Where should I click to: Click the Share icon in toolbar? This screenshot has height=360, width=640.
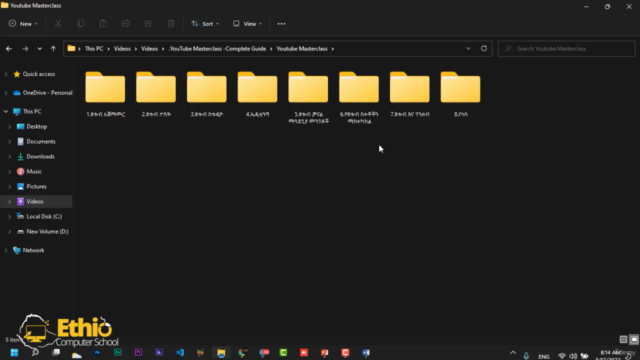(x=148, y=24)
